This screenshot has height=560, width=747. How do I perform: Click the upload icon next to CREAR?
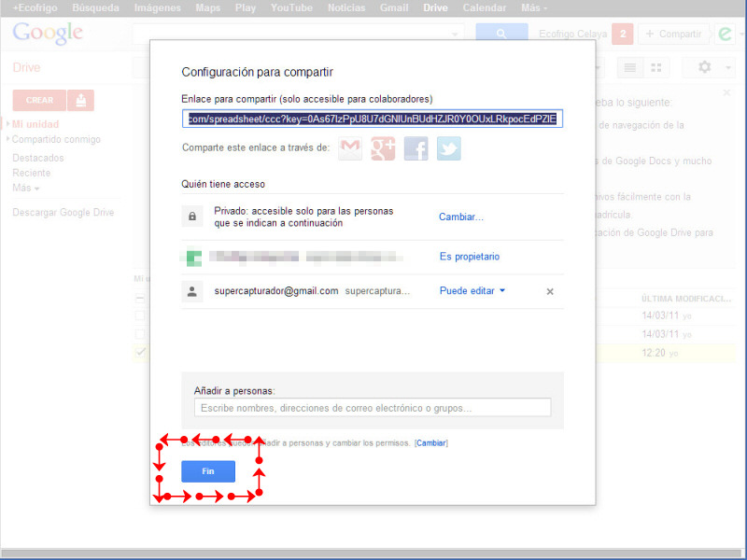point(80,100)
